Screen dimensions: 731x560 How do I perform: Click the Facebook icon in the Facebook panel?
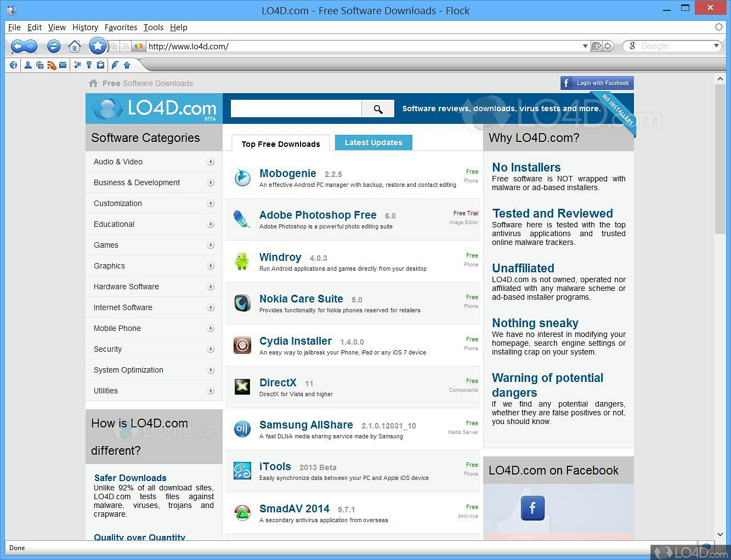532,508
